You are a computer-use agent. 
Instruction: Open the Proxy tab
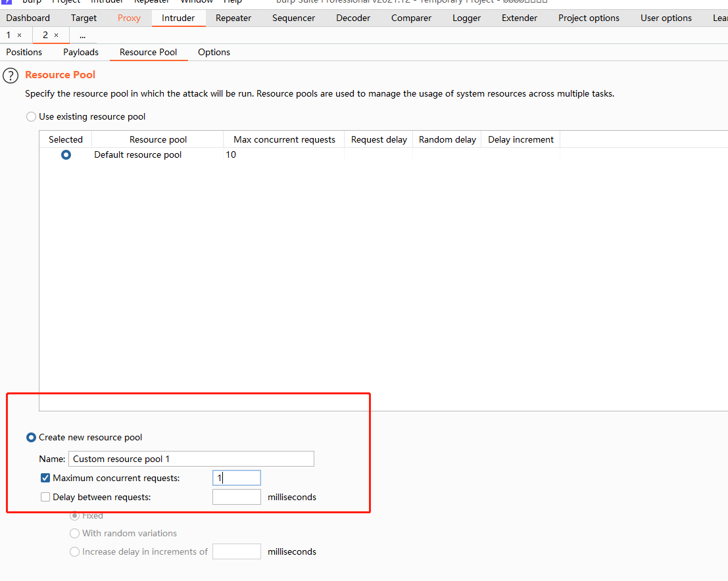(x=129, y=18)
